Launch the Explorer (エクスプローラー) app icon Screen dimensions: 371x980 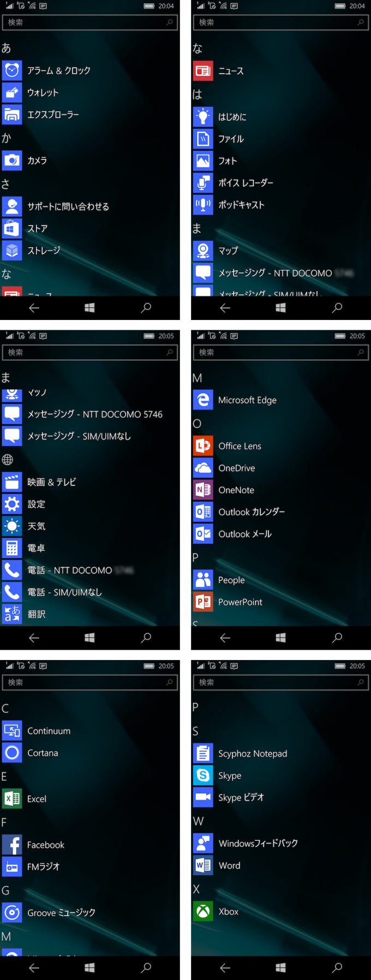point(12,115)
